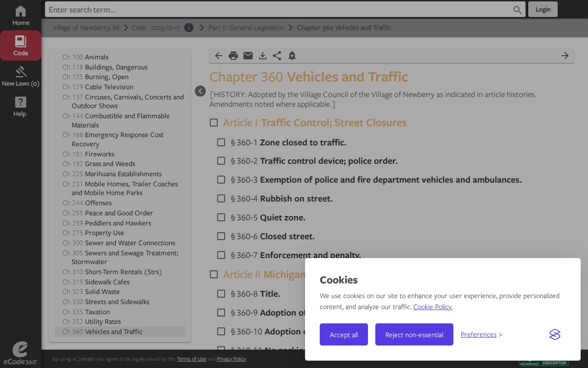Check the Article I Traffic Control checkbox
588x368 pixels.
pos(214,122)
